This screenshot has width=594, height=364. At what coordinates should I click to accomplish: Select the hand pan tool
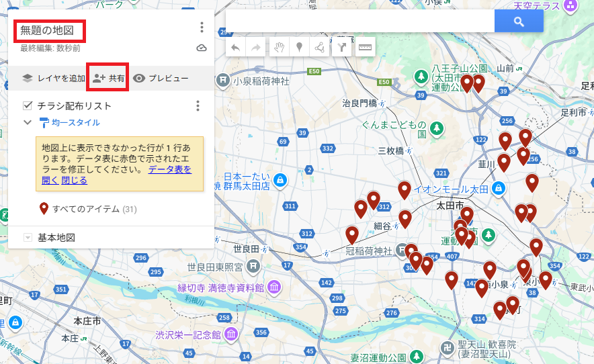pyautogui.click(x=280, y=48)
